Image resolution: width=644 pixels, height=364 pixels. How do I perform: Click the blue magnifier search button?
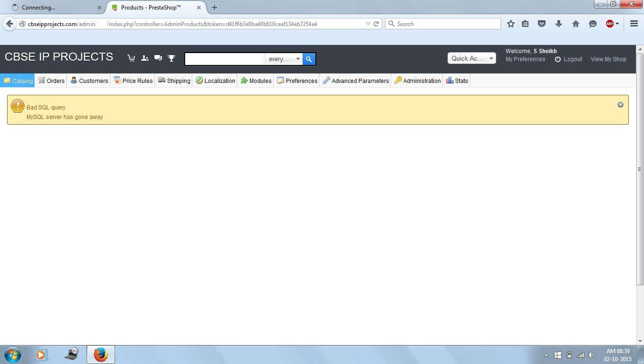(309, 59)
